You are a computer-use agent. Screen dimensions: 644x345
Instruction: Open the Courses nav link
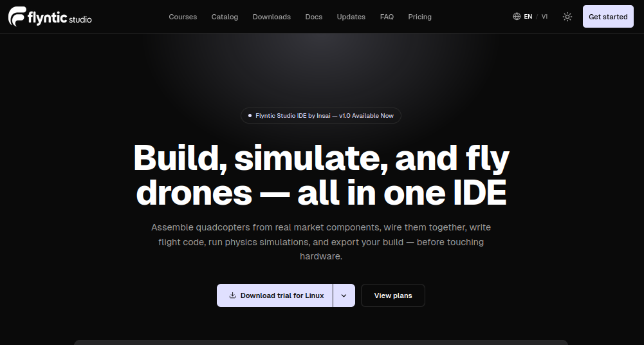[x=183, y=17]
